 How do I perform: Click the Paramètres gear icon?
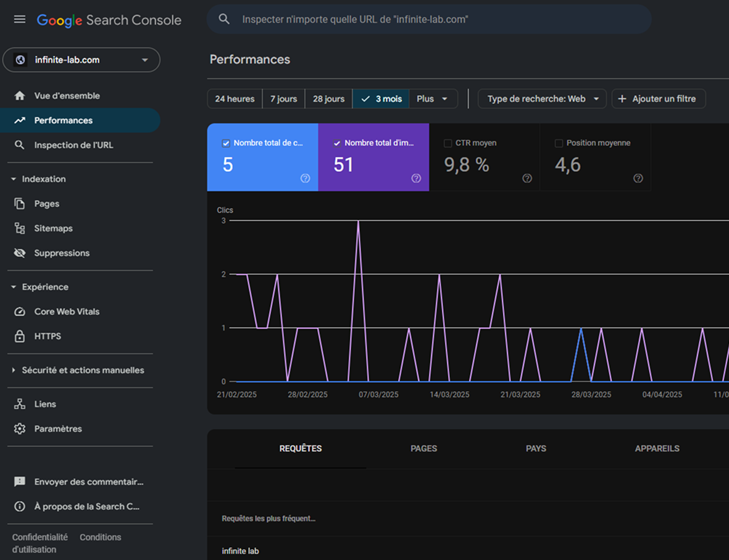click(x=20, y=429)
